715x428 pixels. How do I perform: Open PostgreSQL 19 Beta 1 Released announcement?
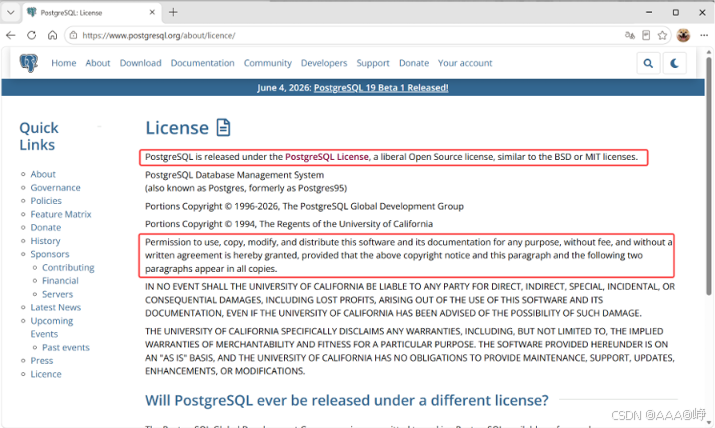pos(381,88)
